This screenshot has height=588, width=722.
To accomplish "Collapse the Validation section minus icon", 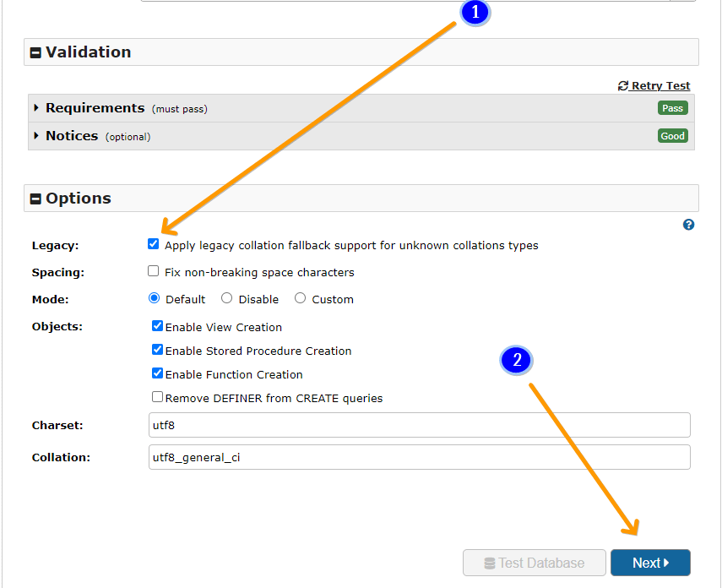I will [35, 52].
